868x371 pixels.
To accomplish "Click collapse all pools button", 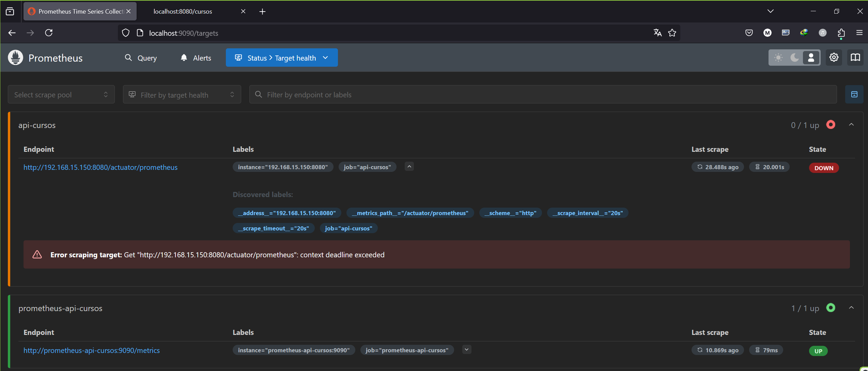I will [x=854, y=94].
